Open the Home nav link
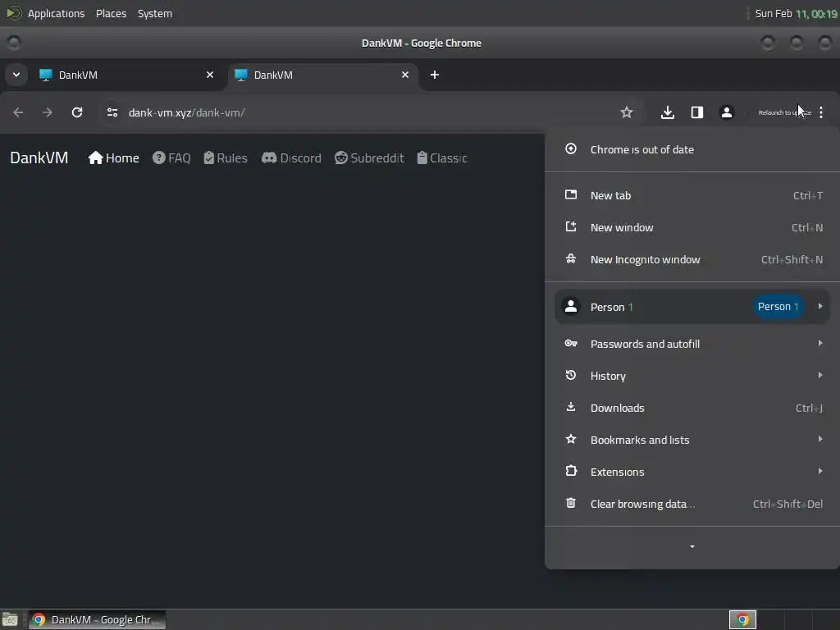 click(x=113, y=158)
